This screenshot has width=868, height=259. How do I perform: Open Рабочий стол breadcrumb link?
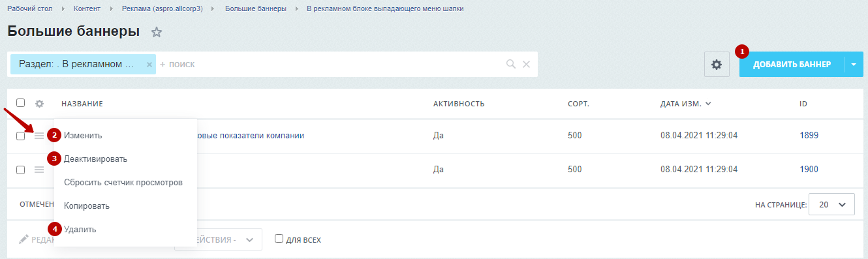point(29,8)
